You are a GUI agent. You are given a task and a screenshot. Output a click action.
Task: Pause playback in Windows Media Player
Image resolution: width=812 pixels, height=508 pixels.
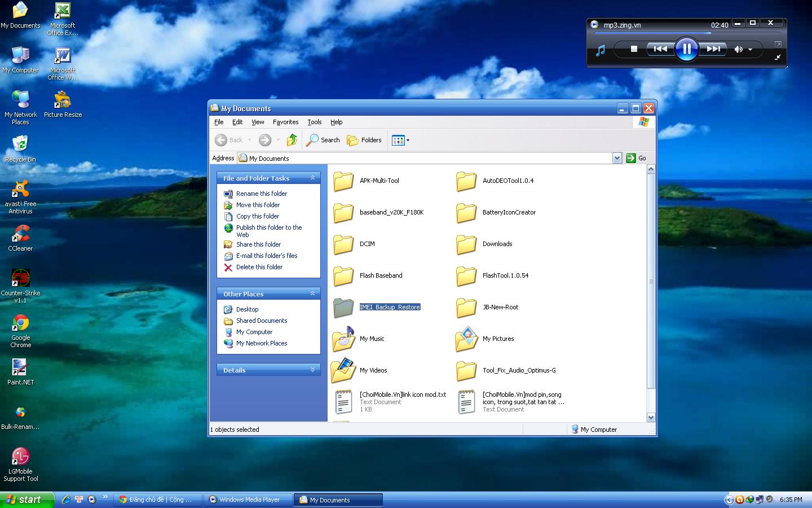686,49
